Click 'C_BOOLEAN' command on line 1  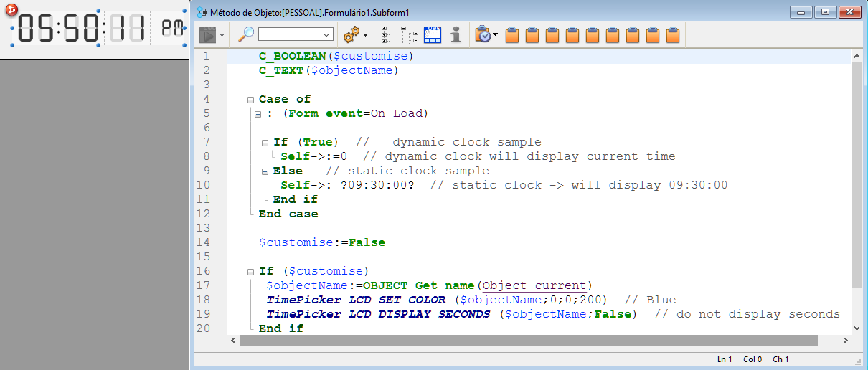[x=293, y=56]
